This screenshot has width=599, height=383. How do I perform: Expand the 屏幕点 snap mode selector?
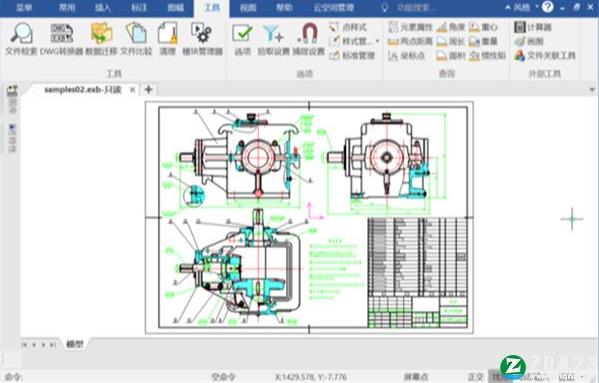(x=416, y=377)
